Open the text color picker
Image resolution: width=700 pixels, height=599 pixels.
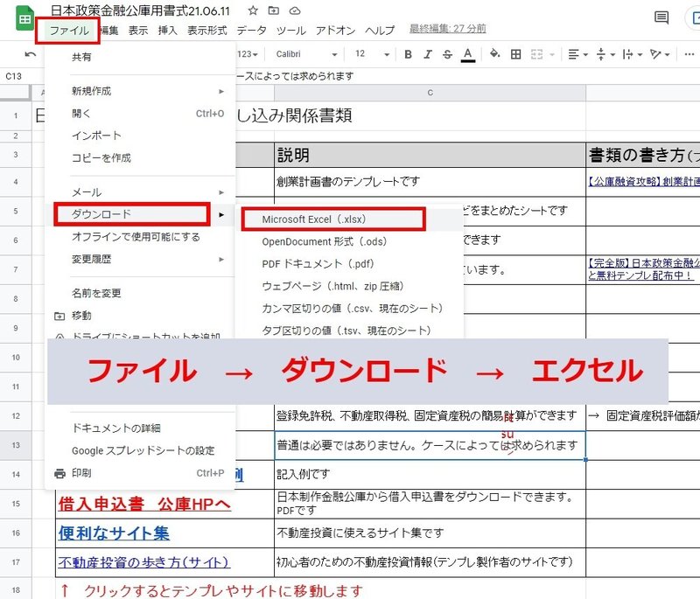coord(467,54)
